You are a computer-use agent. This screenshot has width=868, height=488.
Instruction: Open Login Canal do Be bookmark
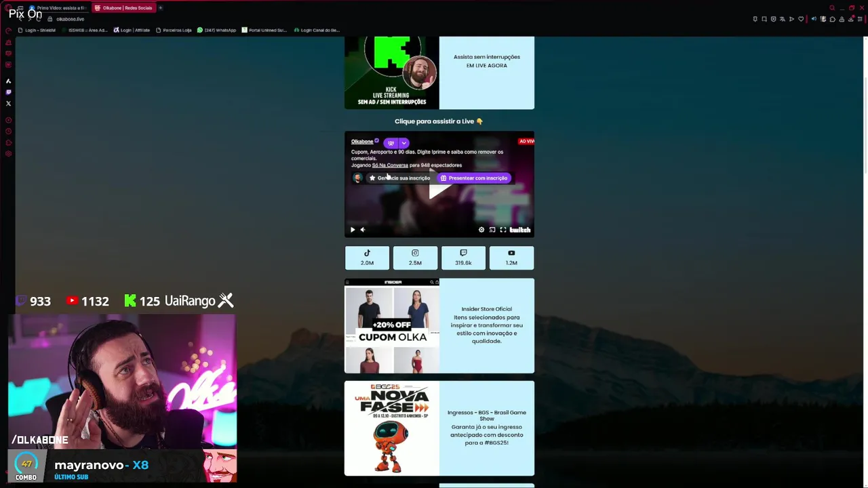[317, 30]
